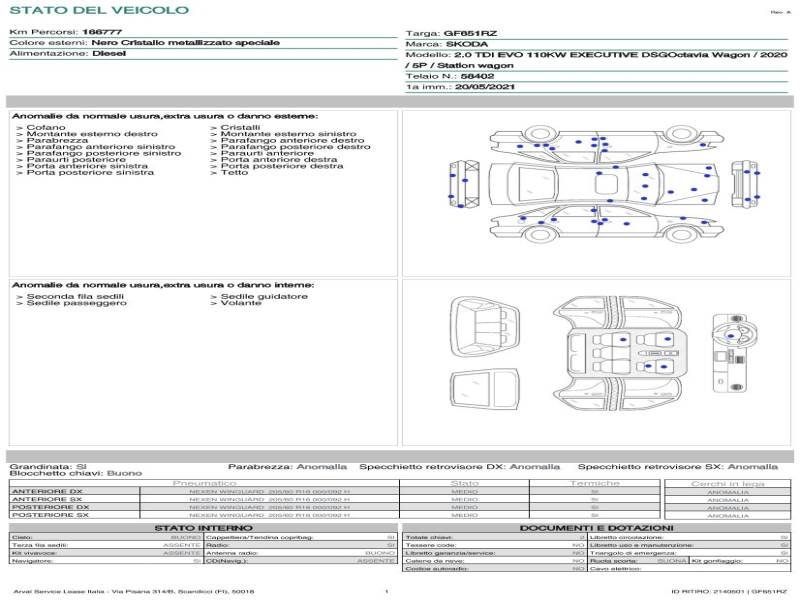800x600 pixels.
Task: Select the Cofano entry in exterior anomalies
Action: point(45,128)
